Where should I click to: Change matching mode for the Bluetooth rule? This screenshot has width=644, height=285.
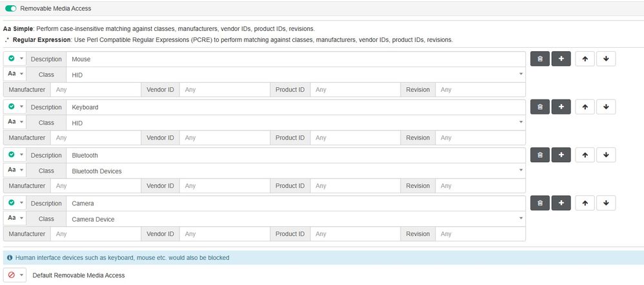(x=15, y=171)
